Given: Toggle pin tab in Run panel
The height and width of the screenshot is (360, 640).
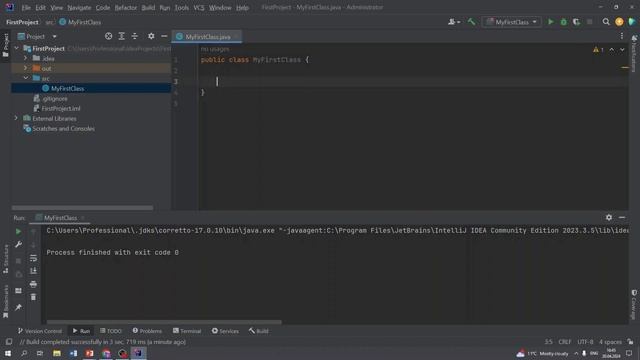Looking at the screenshot, I should pyautogui.click(x=18, y=307).
